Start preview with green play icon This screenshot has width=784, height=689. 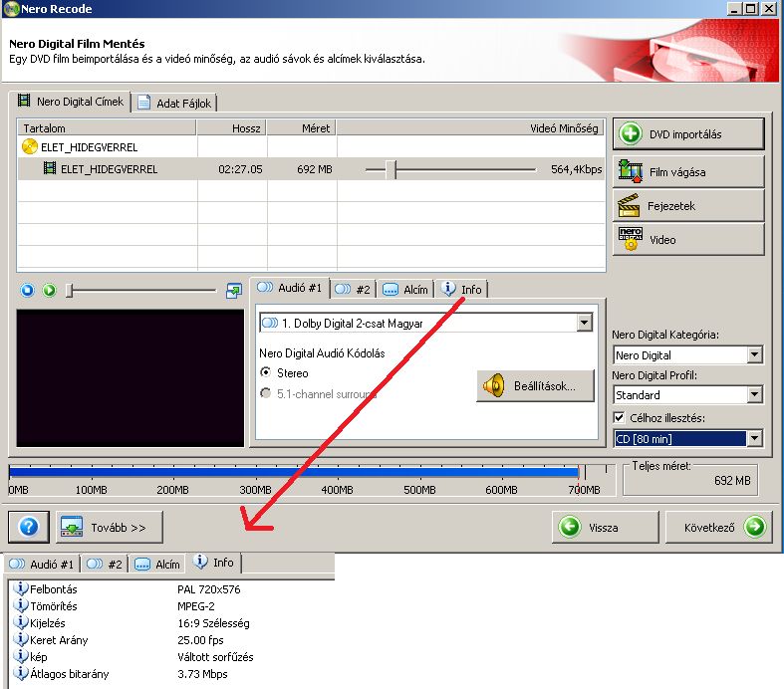pyautogui.click(x=50, y=291)
